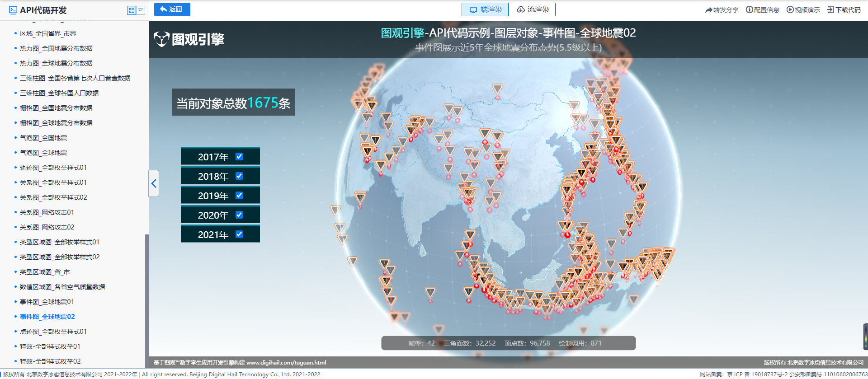Screen dimensions: 868x379
Task: Collapse the sidebar with left chevron
Action: click(154, 183)
